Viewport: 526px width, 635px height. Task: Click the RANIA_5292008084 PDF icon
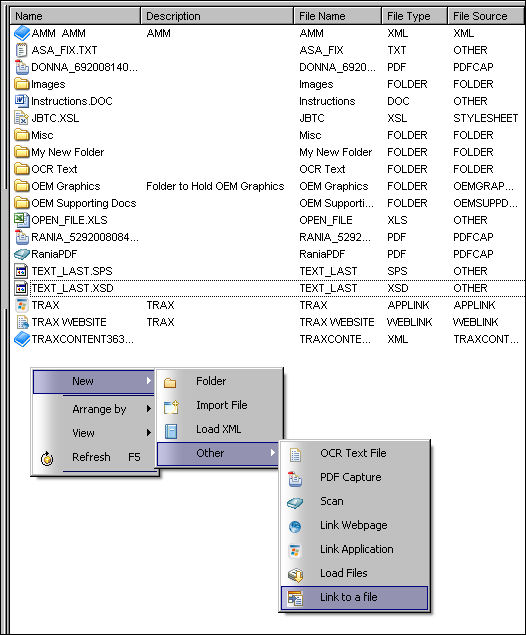pos(21,237)
